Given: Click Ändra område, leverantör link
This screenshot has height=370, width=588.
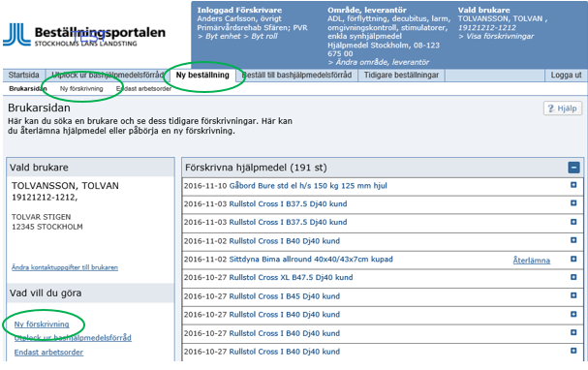Looking at the screenshot, I should (x=379, y=62).
